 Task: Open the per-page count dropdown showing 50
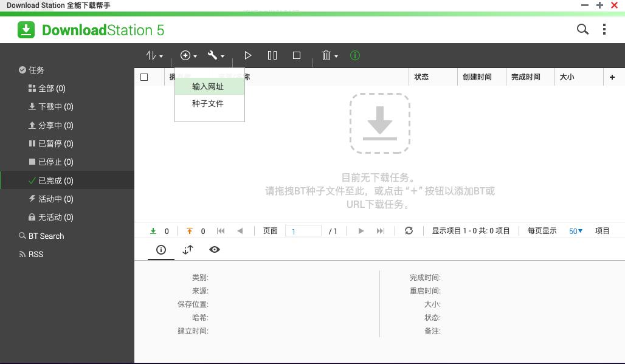click(575, 230)
